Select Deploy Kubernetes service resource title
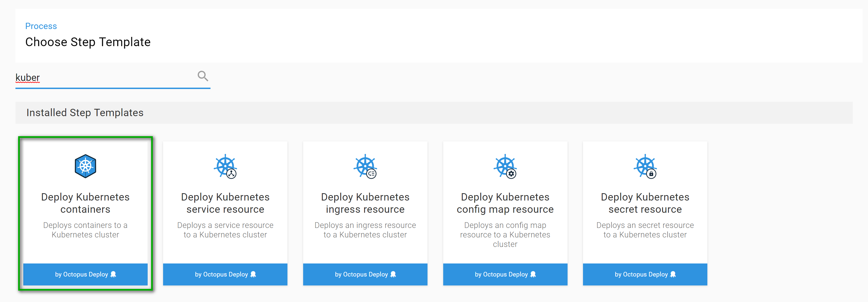868x302 pixels. pyautogui.click(x=225, y=203)
